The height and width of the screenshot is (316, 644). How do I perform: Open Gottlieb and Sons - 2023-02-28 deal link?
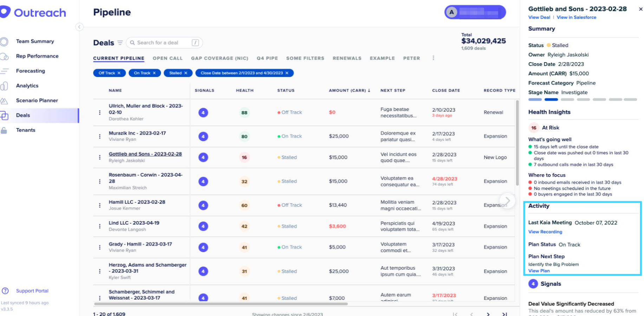pyautogui.click(x=145, y=154)
